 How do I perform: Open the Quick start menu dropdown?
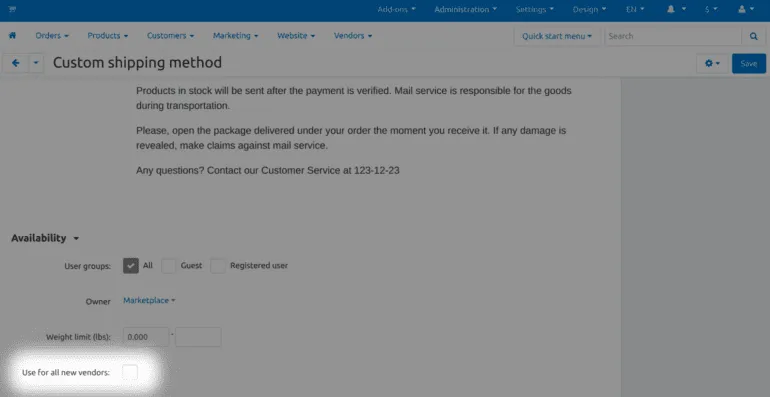coord(557,36)
